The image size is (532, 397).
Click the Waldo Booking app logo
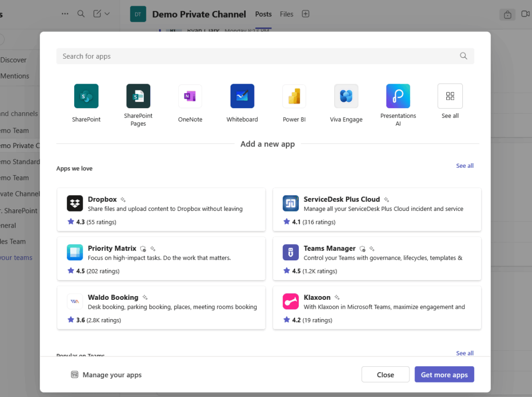[75, 301]
